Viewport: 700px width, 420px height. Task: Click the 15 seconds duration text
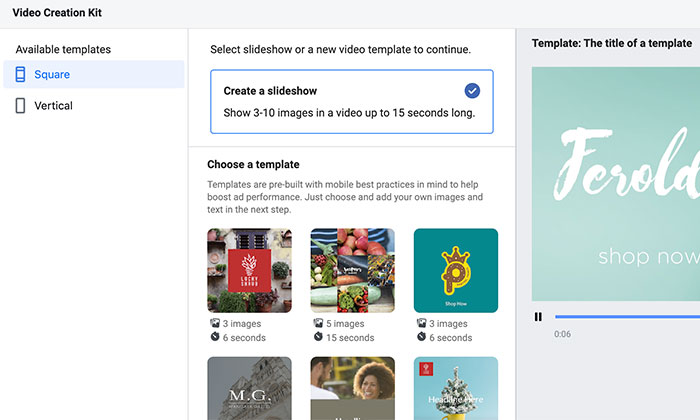[350, 338]
